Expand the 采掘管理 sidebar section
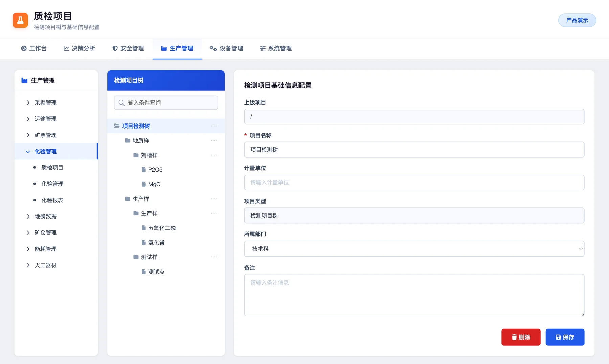609x364 pixels. pyautogui.click(x=56, y=103)
